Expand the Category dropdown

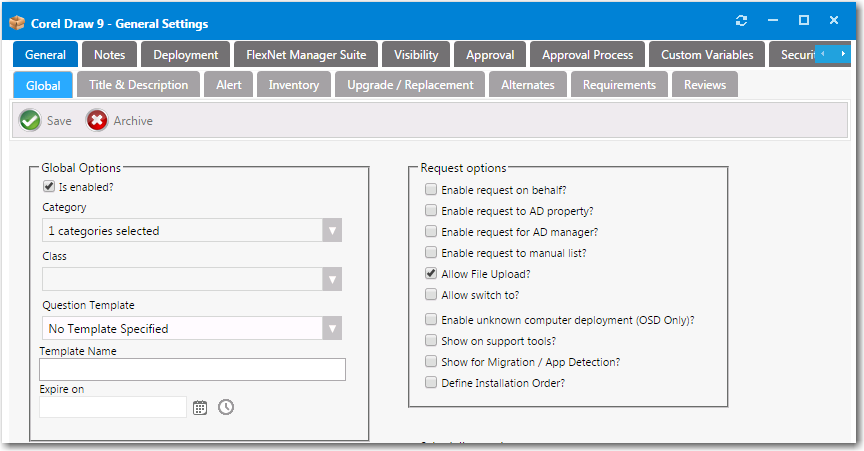click(x=332, y=231)
